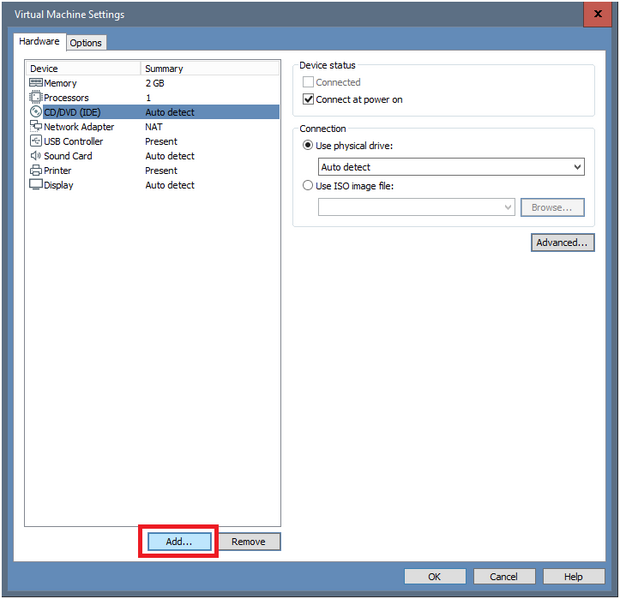
Task: Select the CD/DVD (IDE) disc icon
Action: 36,113
